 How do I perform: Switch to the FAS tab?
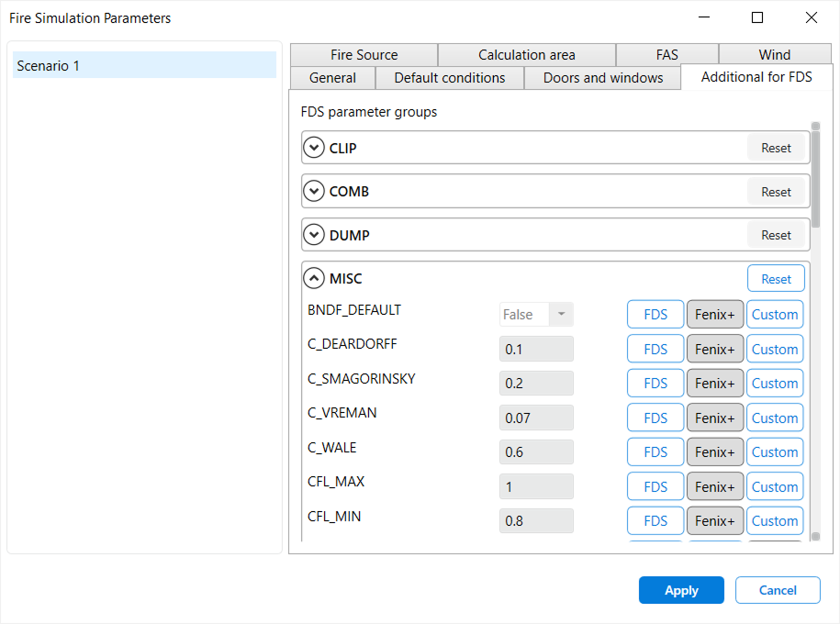click(x=667, y=54)
